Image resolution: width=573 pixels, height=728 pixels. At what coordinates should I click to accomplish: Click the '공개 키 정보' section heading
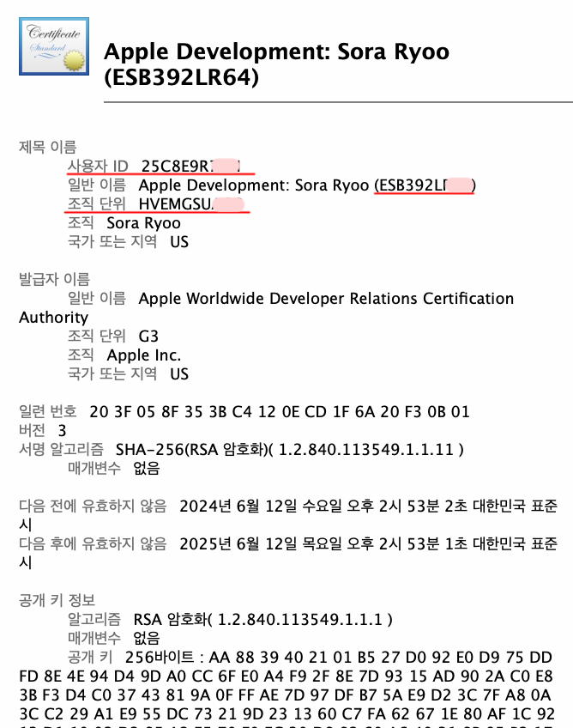(57, 600)
